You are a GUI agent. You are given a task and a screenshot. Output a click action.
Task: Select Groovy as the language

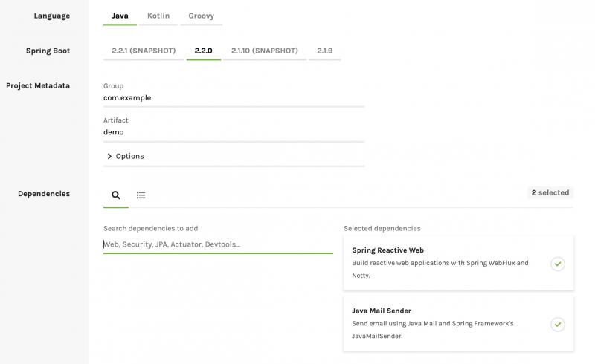click(x=202, y=16)
